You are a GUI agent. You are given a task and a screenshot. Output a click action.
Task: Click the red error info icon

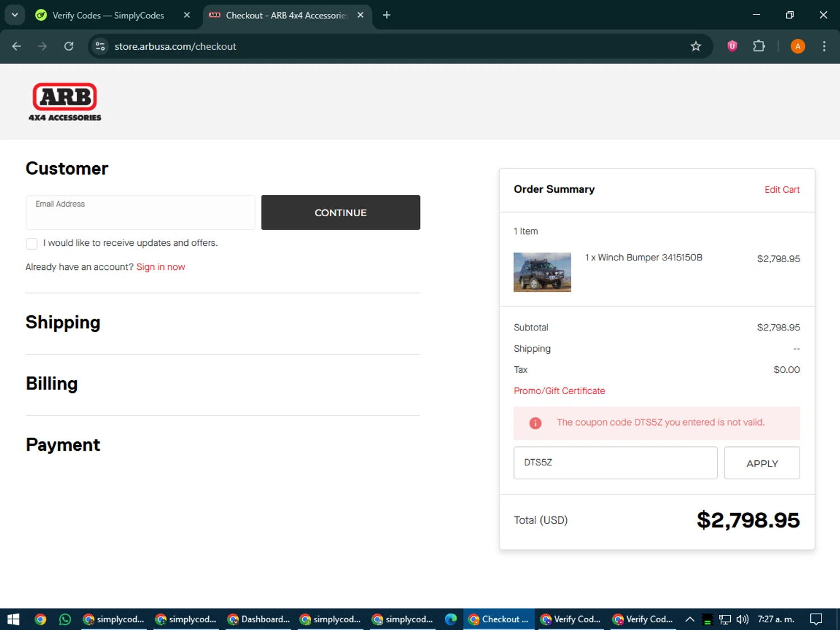coord(535,423)
